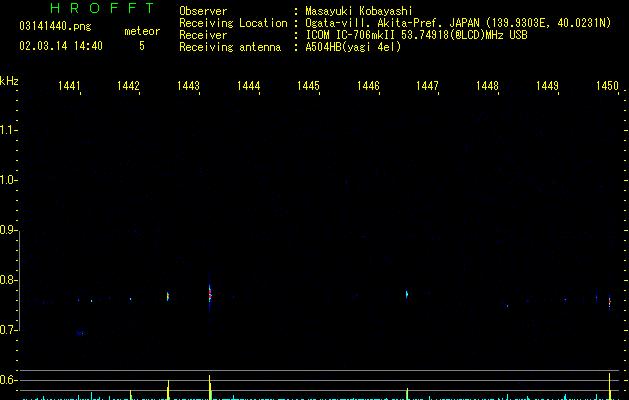Click the timestamp 02.03.14 14:40
Screen dimensions: 629x400
(61, 46)
